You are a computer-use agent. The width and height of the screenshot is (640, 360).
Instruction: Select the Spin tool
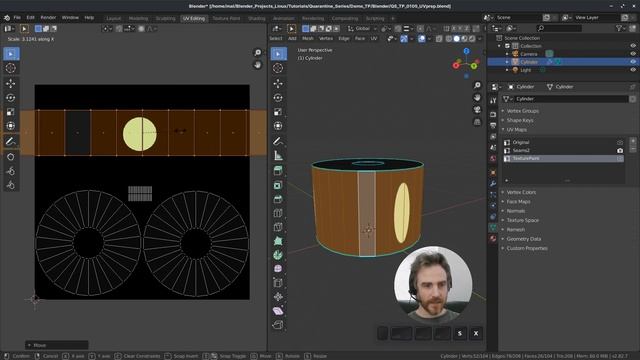pos(278,255)
